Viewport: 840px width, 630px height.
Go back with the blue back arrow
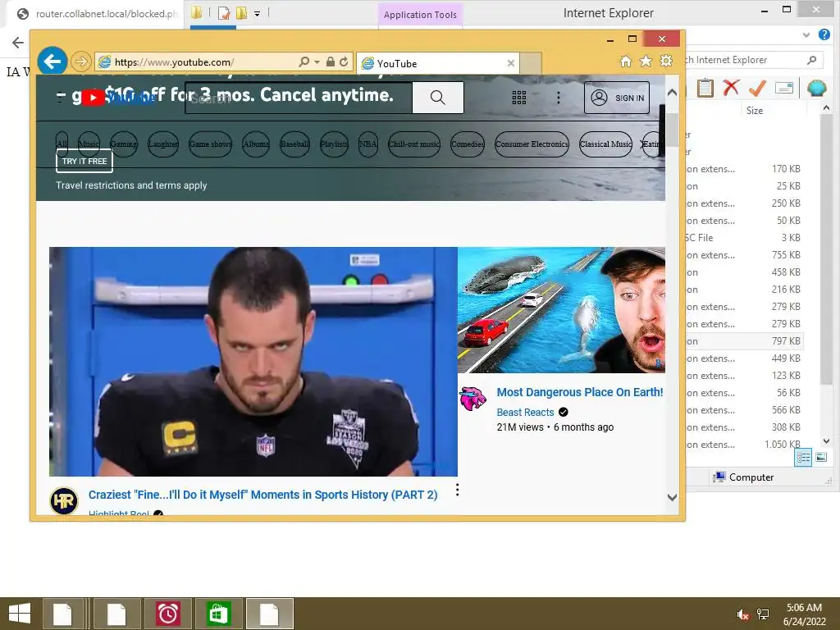click(x=52, y=62)
